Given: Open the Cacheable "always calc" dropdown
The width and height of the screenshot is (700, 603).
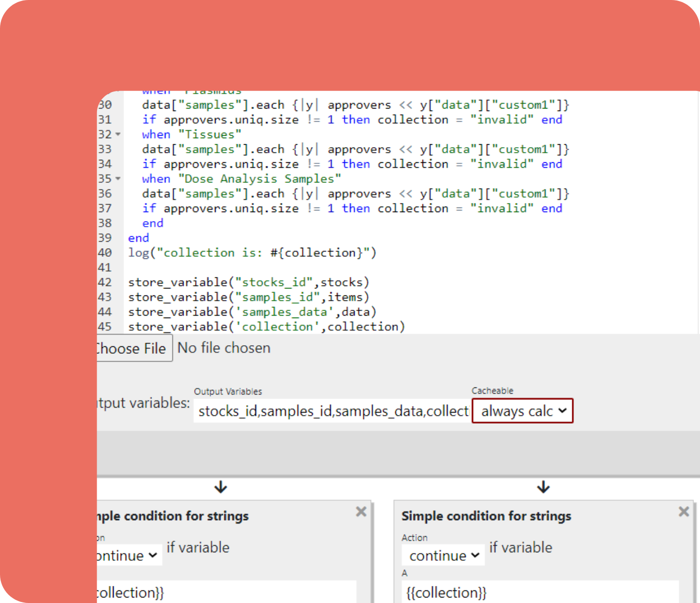Looking at the screenshot, I should [x=521, y=411].
